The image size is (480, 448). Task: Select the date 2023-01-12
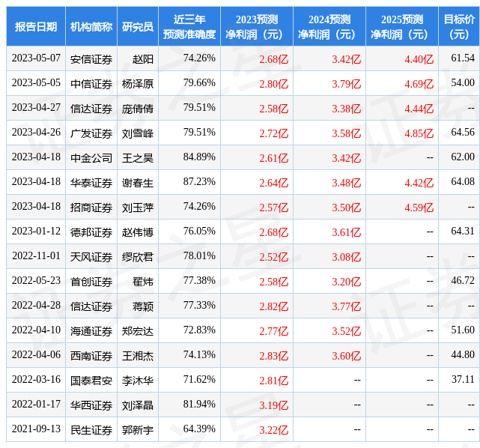[36, 231]
